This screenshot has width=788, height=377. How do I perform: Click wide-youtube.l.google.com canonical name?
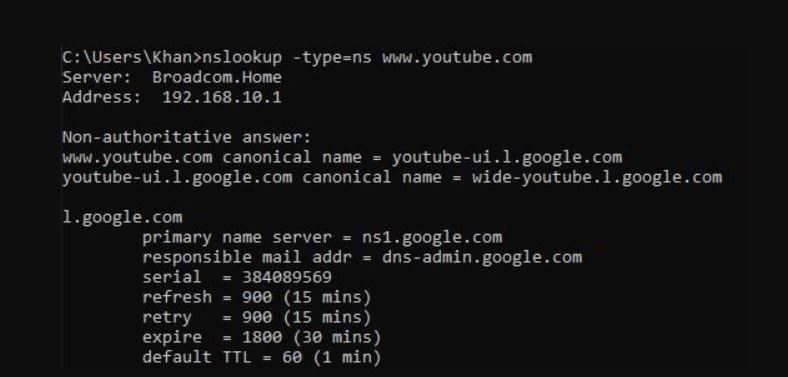click(597, 178)
